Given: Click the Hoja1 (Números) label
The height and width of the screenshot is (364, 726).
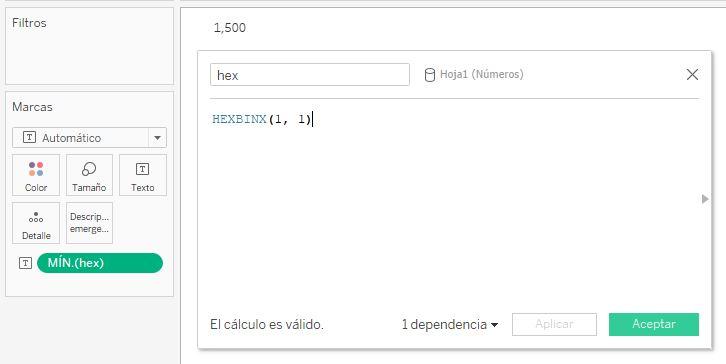Looking at the screenshot, I should pos(482,74).
